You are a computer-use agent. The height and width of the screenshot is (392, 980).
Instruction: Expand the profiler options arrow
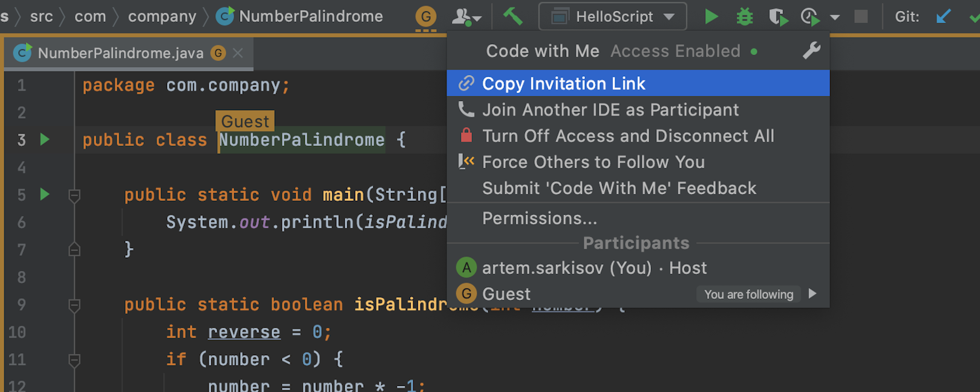835,18
